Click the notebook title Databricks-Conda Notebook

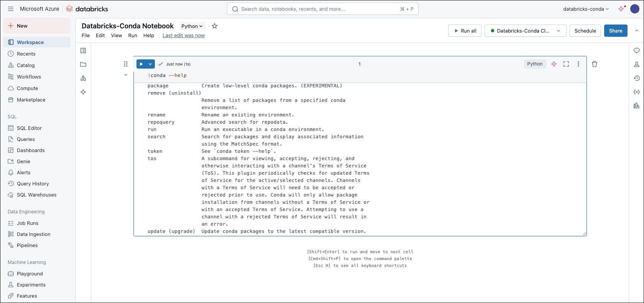(x=128, y=26)
